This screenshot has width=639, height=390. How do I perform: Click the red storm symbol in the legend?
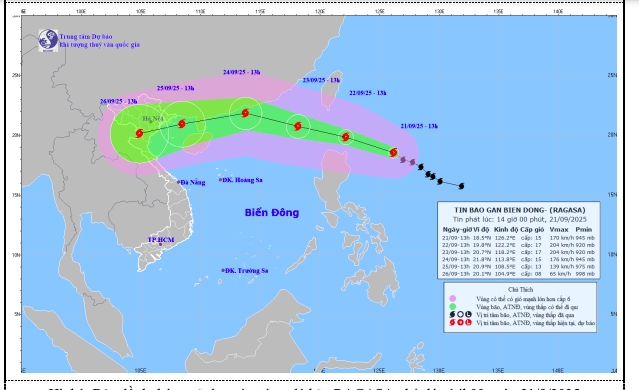pos(452,322)
